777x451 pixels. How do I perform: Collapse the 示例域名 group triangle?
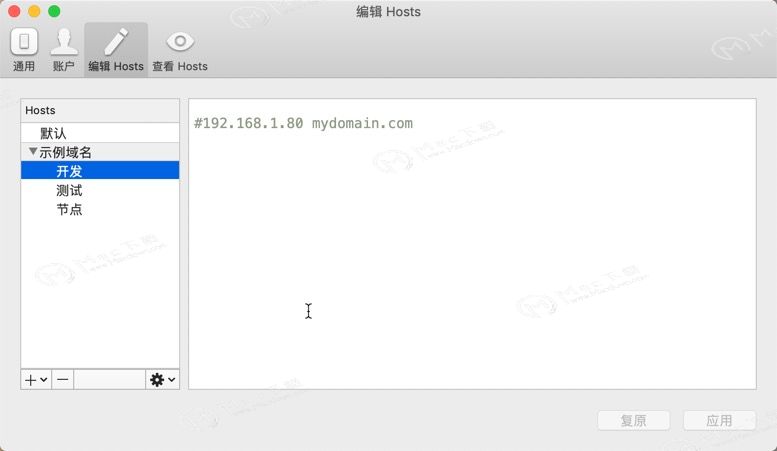pos(33,152)
